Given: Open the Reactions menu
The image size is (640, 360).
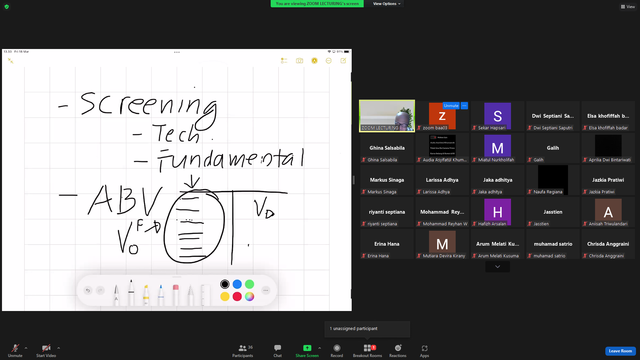Looking at the screenshot, I should point(398,350).
